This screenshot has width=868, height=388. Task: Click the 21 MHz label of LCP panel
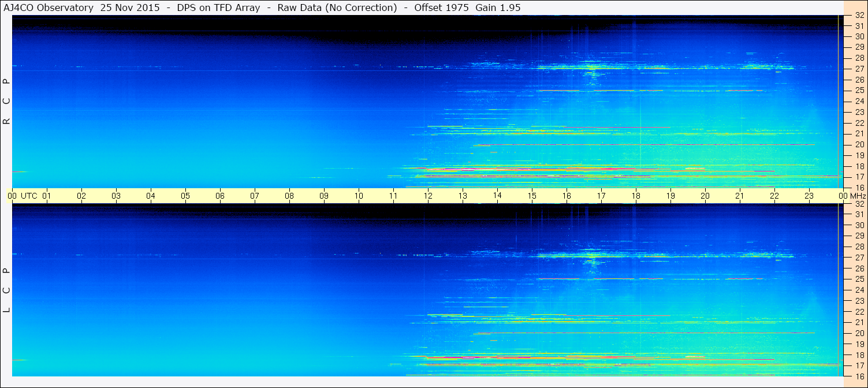pos(859,322)
